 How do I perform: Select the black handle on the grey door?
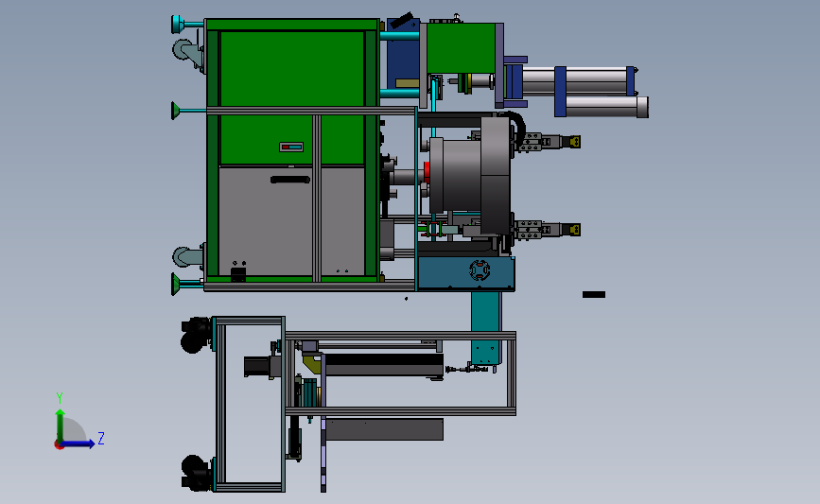point(290,180)
